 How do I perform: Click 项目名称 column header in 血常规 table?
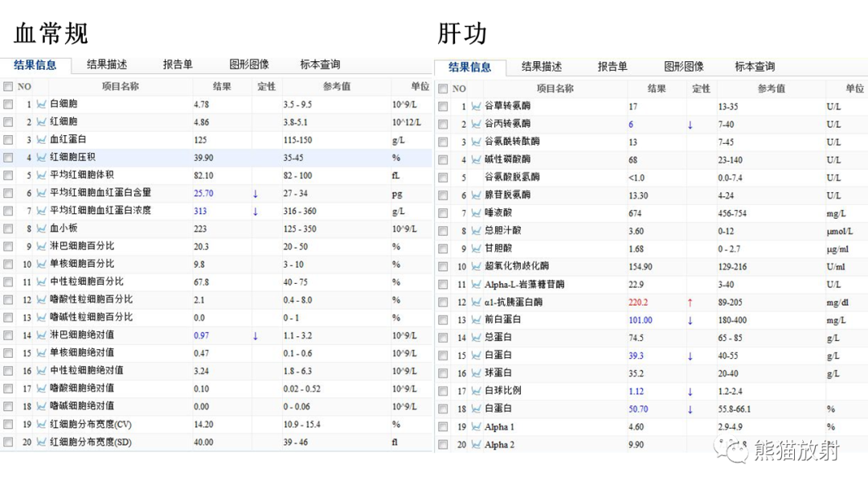[120, 86]
